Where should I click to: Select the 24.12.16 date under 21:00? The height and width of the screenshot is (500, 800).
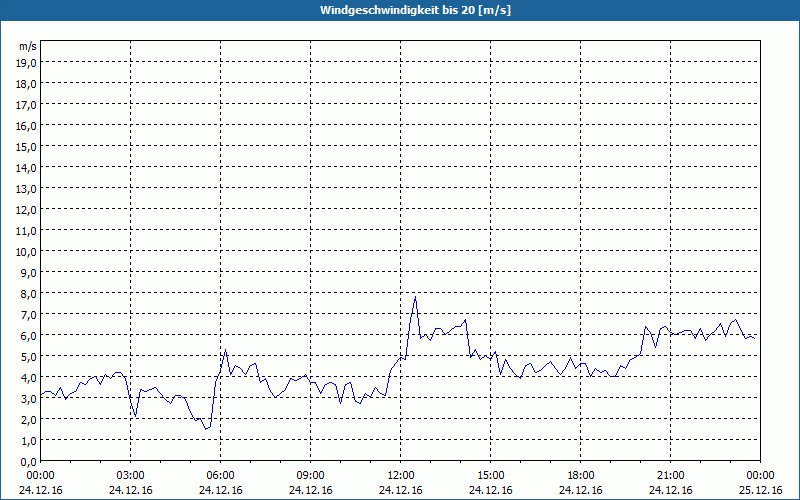click(x=670, y=490)
